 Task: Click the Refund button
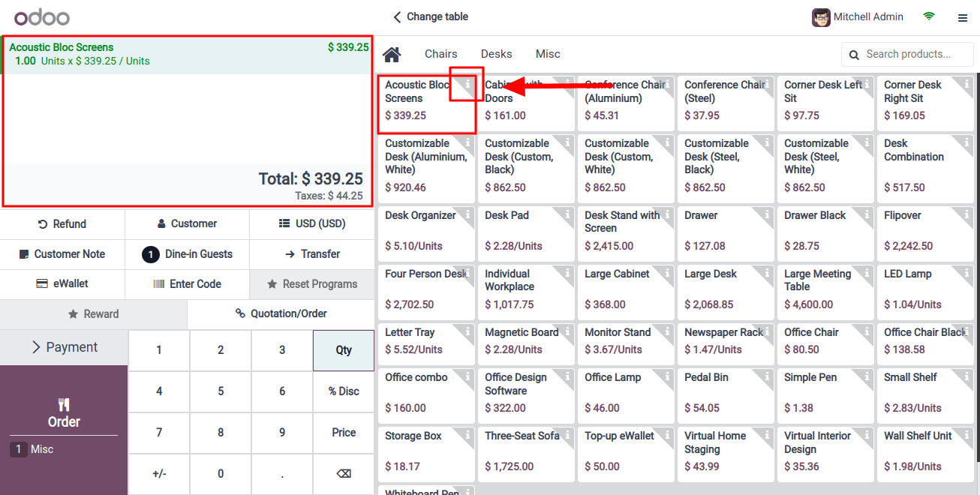tap(62, 223)
